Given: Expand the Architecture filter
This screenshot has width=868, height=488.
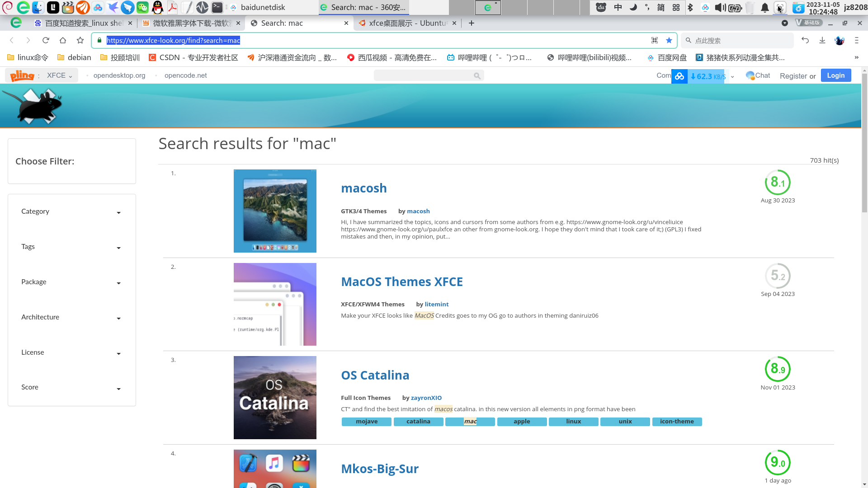Looking at the screenshot, I should coord(71,317).
